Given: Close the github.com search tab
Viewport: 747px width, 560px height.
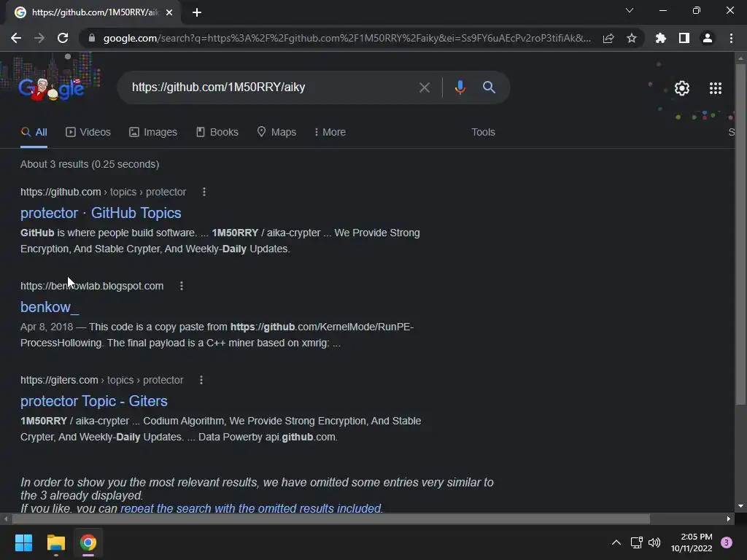Looking at the screenshot, I should 169,12.
